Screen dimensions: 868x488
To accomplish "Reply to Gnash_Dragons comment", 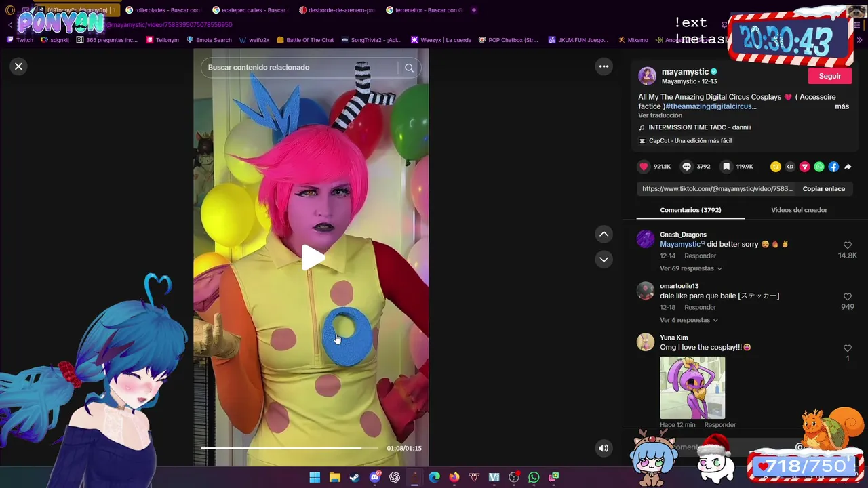I will pyautogui.click(x=700, y=256).
